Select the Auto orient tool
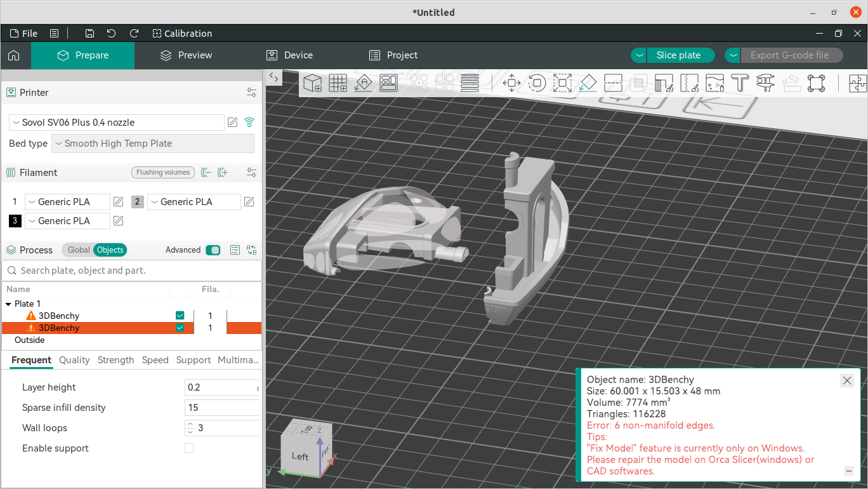Screen dimensions: 868x489 [x=364, y=83]
